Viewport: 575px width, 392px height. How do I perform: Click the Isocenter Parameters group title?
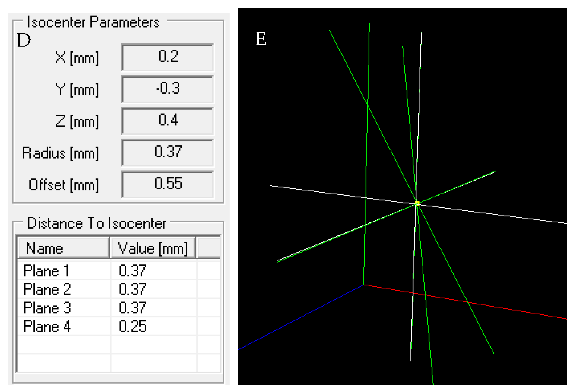[x=93, y=22]
